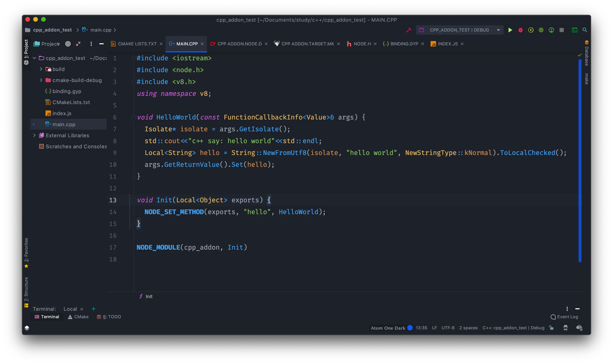Click the Init breadcrumb below the editor
Image resolution: width=613 pixels, height=364 pixels.
click(x=149, y=296)
